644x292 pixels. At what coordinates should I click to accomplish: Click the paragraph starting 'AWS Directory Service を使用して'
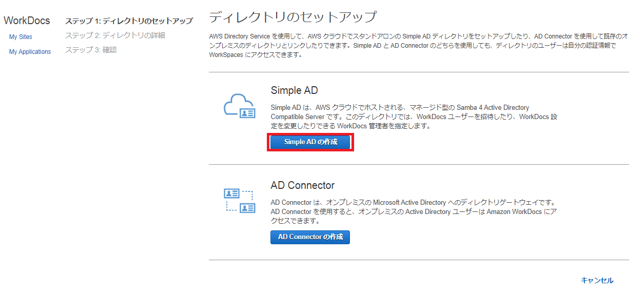click(418, 46)
